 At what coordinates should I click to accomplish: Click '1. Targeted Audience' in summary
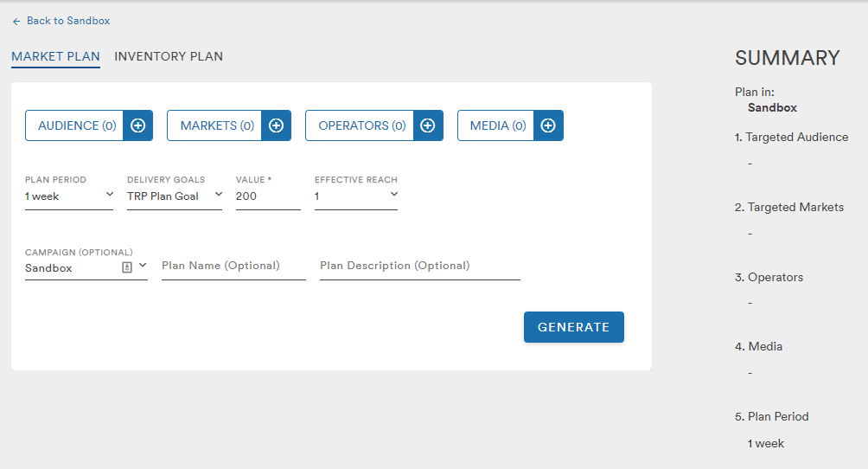792,137
